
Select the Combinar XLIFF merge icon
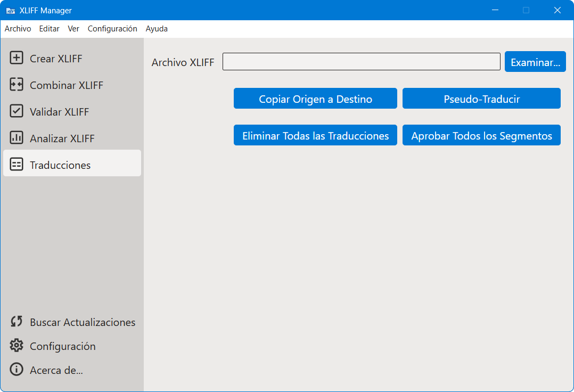[x=17, y=85]
